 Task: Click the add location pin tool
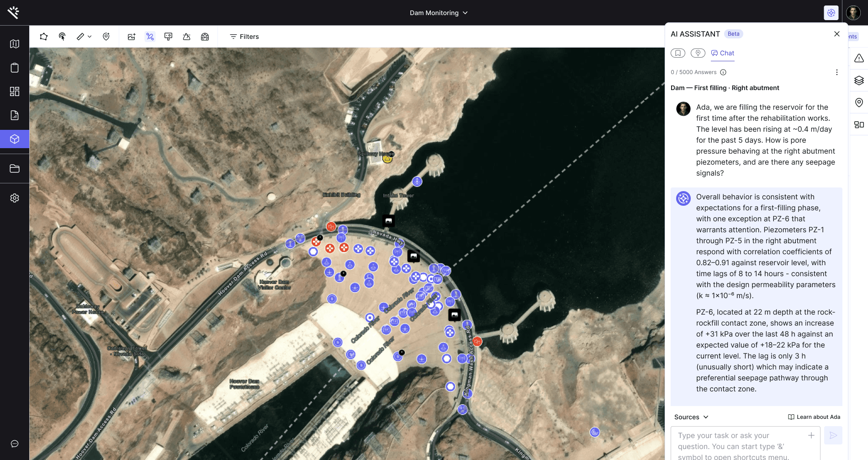pyautogui.click(x=106, y=37)
